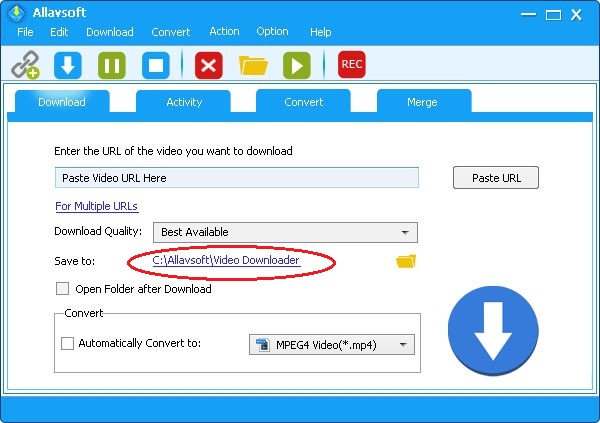The height and width of the screenshot is (423, 600).
Task: Enable Open Folder after Download checkbox
Action: [x=62, y=289]
